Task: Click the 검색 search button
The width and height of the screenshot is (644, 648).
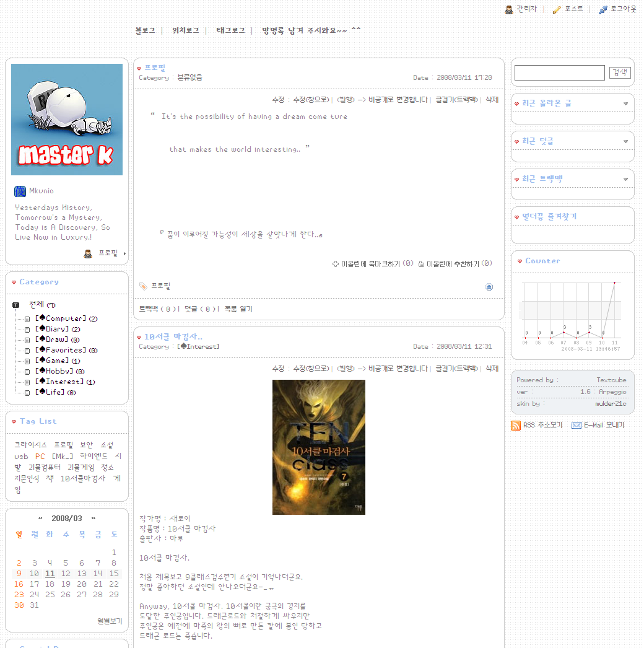Action: point(620,72)
